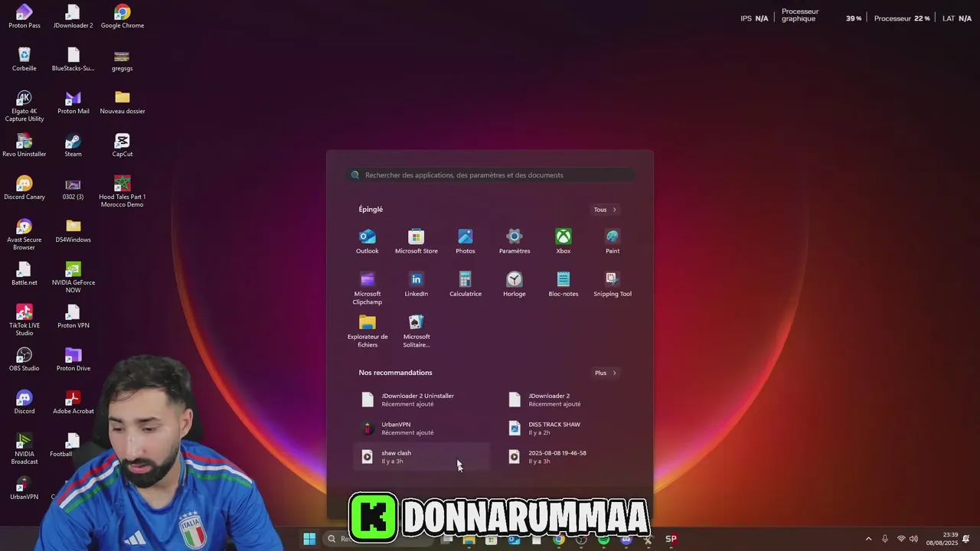Launch Microsoft Solitaire pinned app
The width and height of the screenshot is (980, 551).
click(x=416, y=331)
